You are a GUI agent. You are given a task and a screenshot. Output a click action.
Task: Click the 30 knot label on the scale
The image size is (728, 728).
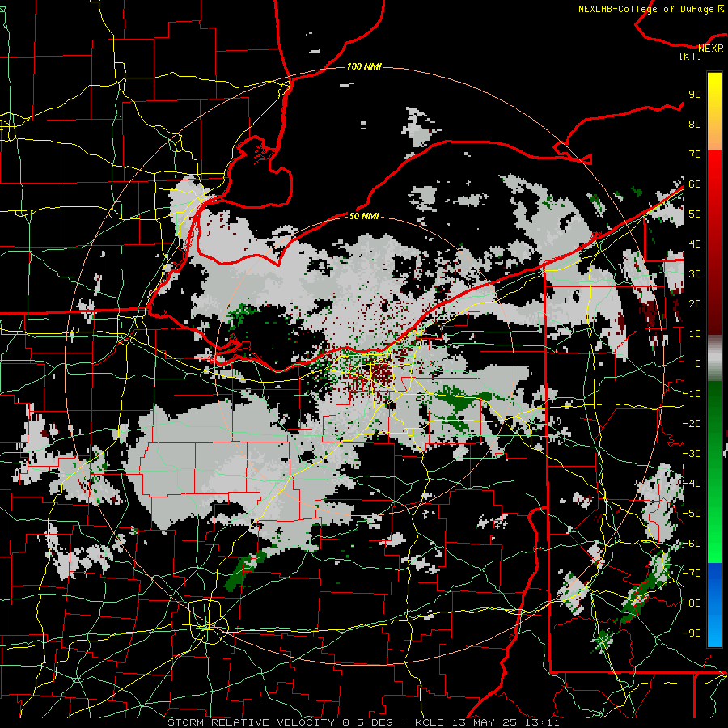pyautogui.click(x=695, y=274)
